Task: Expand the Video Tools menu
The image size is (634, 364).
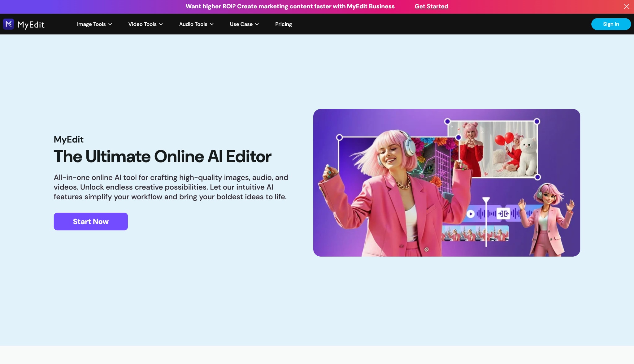Action: [145, 24]
